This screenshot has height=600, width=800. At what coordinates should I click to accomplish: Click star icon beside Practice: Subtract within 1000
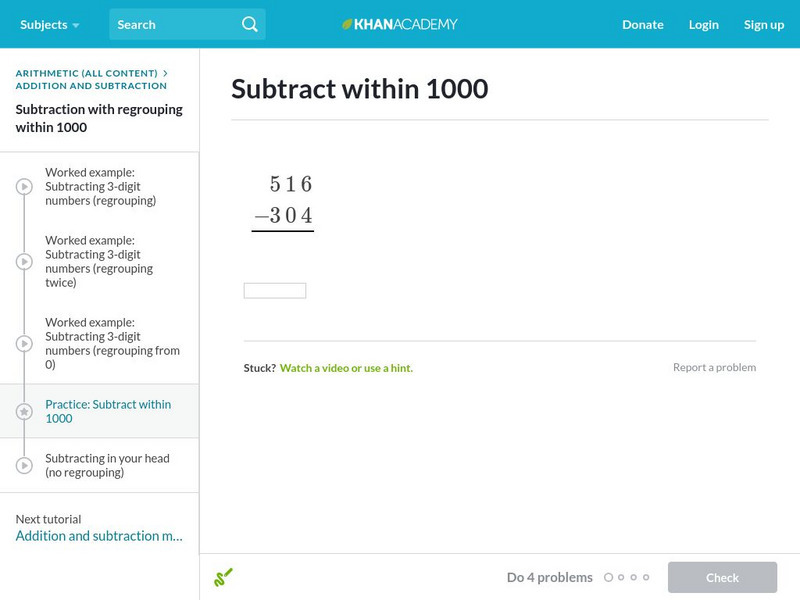[x=24, y=411]
